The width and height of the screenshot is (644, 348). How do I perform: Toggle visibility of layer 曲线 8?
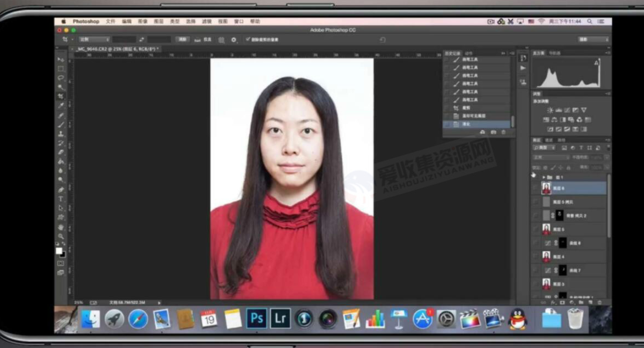pyautogui.click(x=536, y=243)
